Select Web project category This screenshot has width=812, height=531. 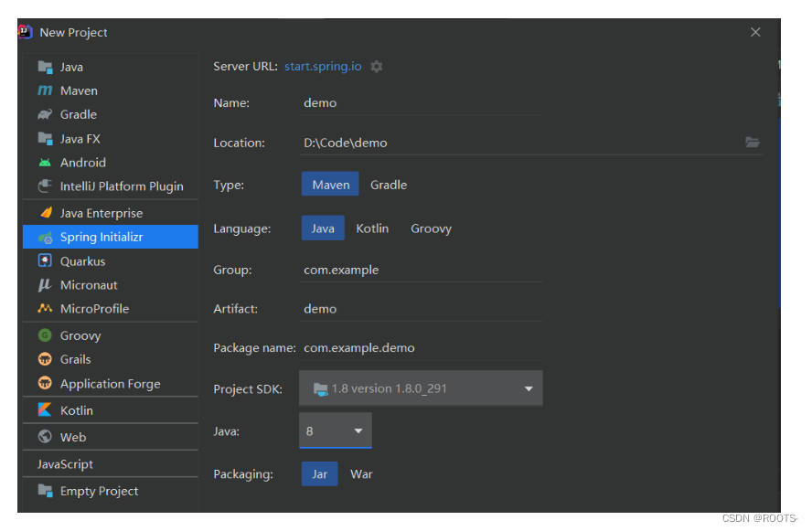coord(111,437)
